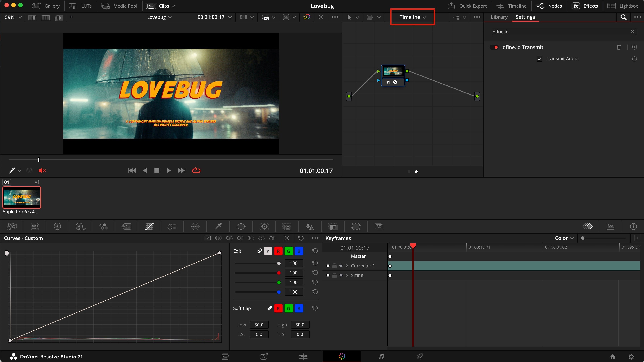Open the Tracker palette
644x362 pixels.
(x=264, y=227)
